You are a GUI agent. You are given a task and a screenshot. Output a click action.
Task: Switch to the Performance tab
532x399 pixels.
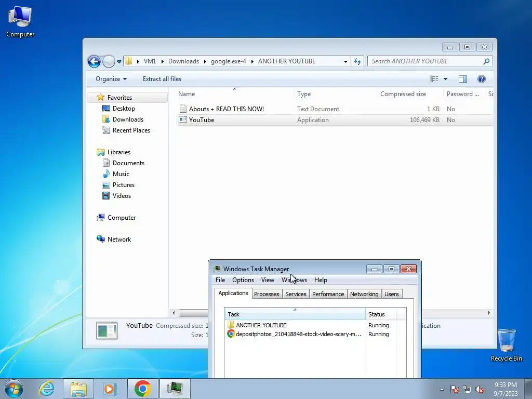click(328, 294)
